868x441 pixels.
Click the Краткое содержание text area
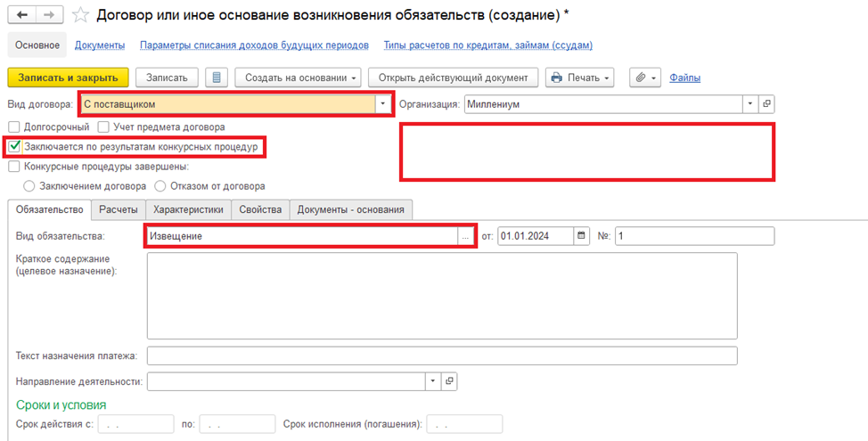click(x=442, y=296)
